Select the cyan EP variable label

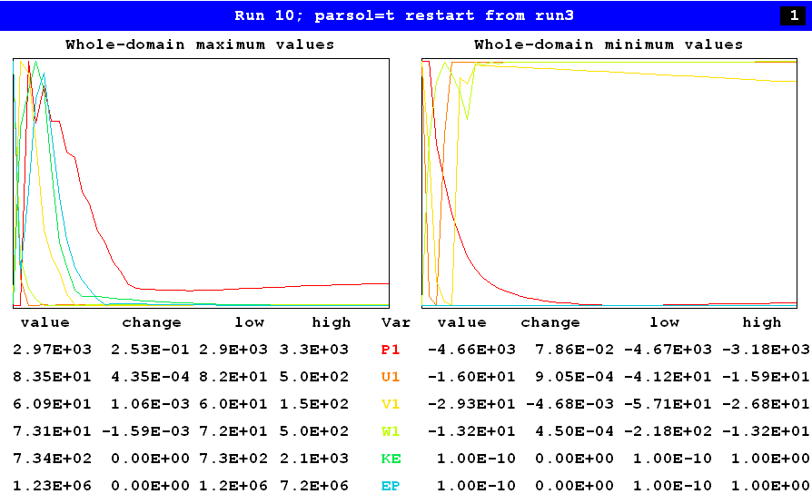pyautogui.click(x=391, y=486)
